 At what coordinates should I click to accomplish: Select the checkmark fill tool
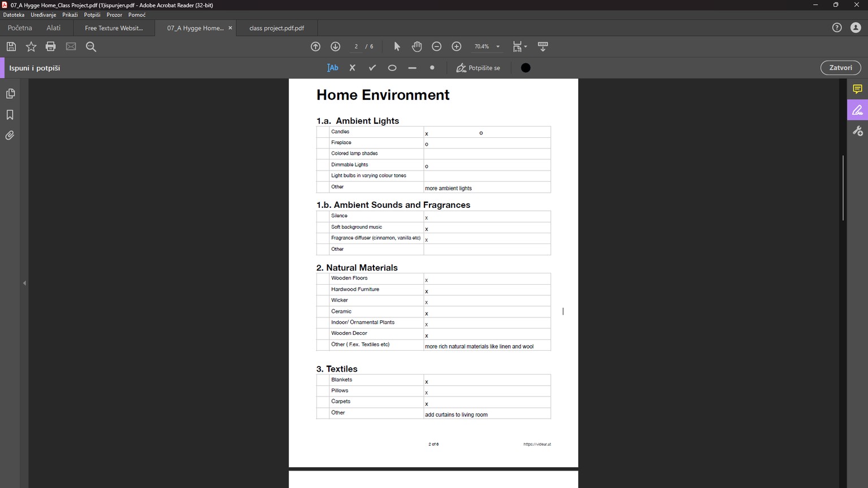tap(372, 68)
